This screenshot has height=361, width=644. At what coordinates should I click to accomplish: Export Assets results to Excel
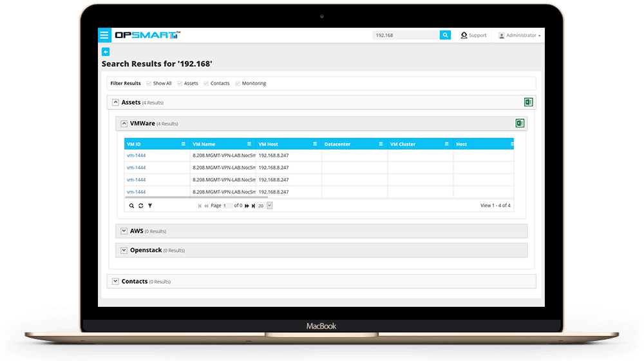(529, 102)
